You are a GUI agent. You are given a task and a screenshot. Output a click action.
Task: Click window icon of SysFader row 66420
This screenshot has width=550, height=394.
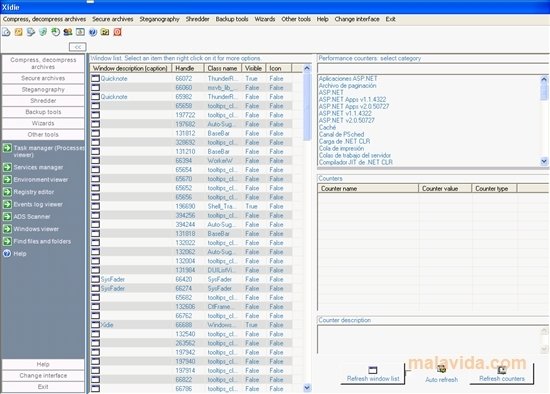pos(95,279)
